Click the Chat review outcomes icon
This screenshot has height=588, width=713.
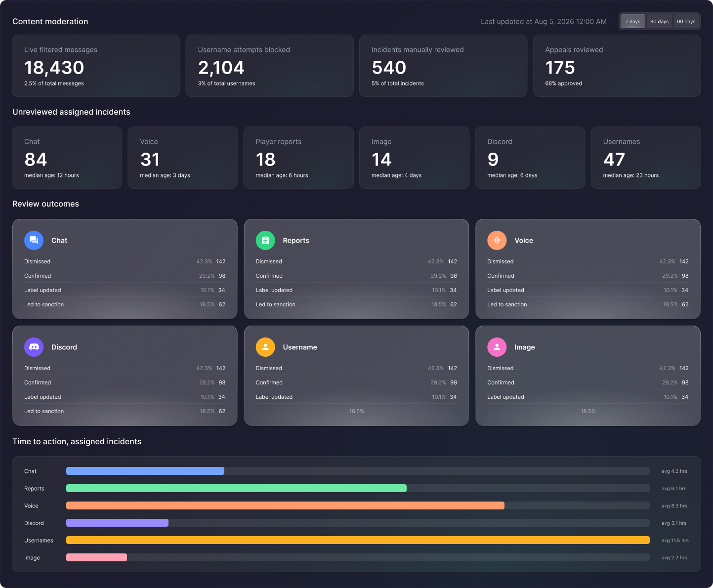pos(34,240)
